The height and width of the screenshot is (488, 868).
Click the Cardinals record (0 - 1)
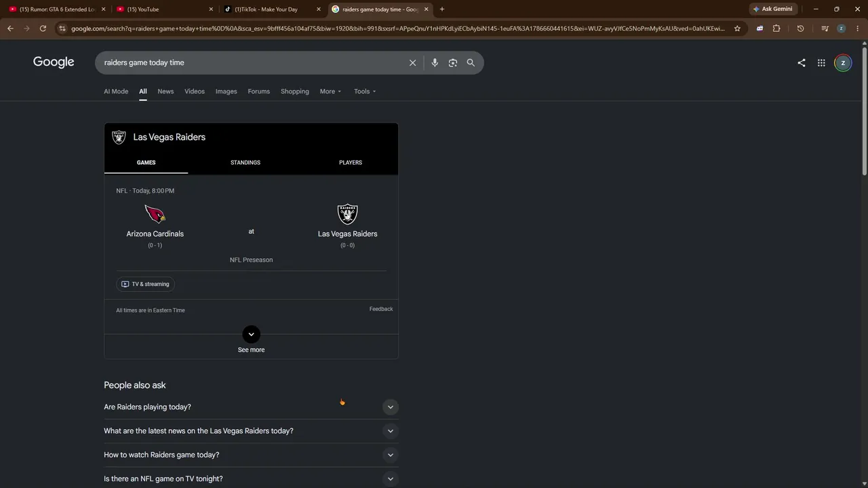155,245
